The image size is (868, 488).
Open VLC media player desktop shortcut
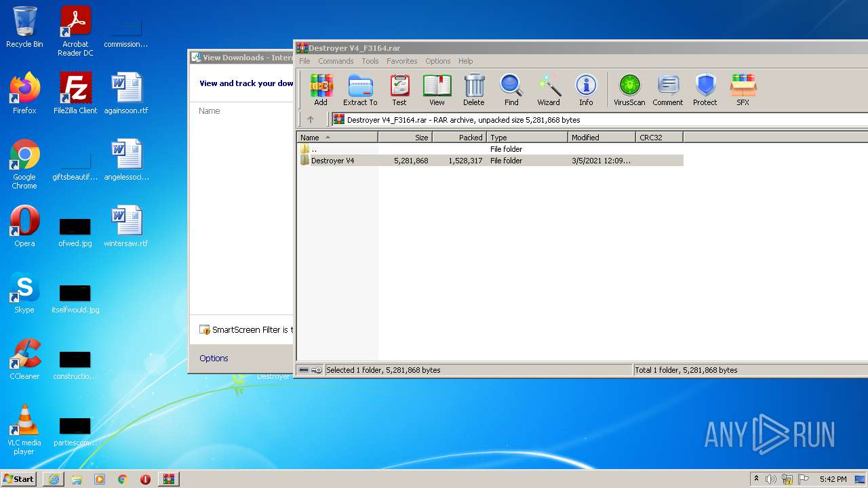[24, 430]
